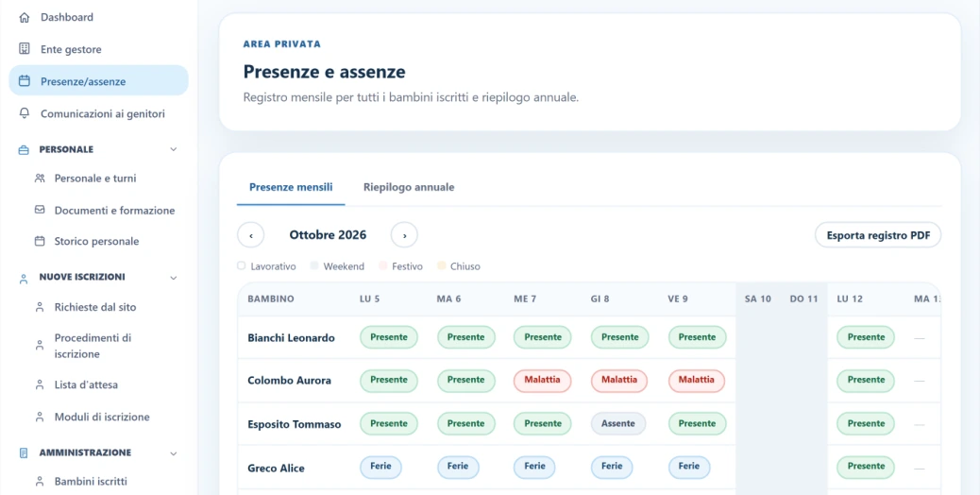The image size is (980, 495).
Task: Click Colombo Aurora's GI 8 Malattia badge
Action: [619, 380]
